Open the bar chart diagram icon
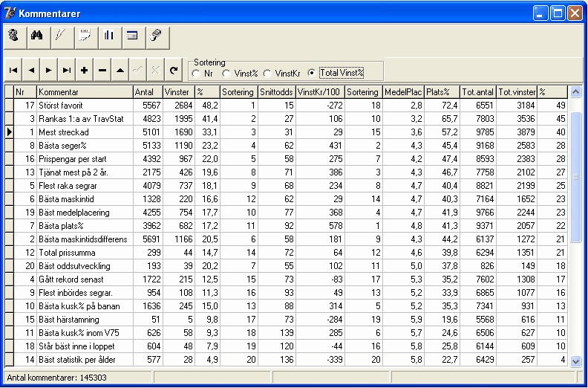The width and height of the screenshot is (588, 388). (x=110, y=37)
